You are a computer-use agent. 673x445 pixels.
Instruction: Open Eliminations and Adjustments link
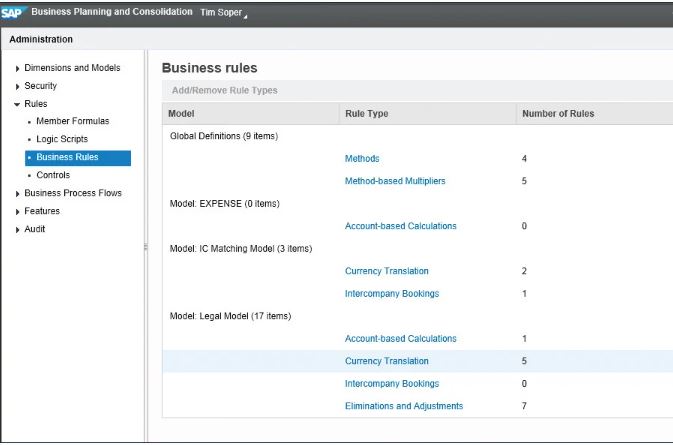[x=403, y=406]
